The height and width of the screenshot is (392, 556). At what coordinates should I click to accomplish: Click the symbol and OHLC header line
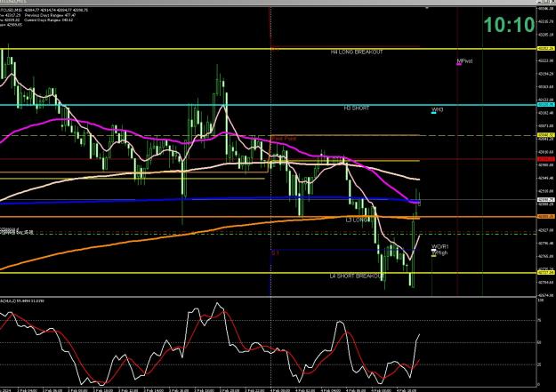tap(44, 11)
